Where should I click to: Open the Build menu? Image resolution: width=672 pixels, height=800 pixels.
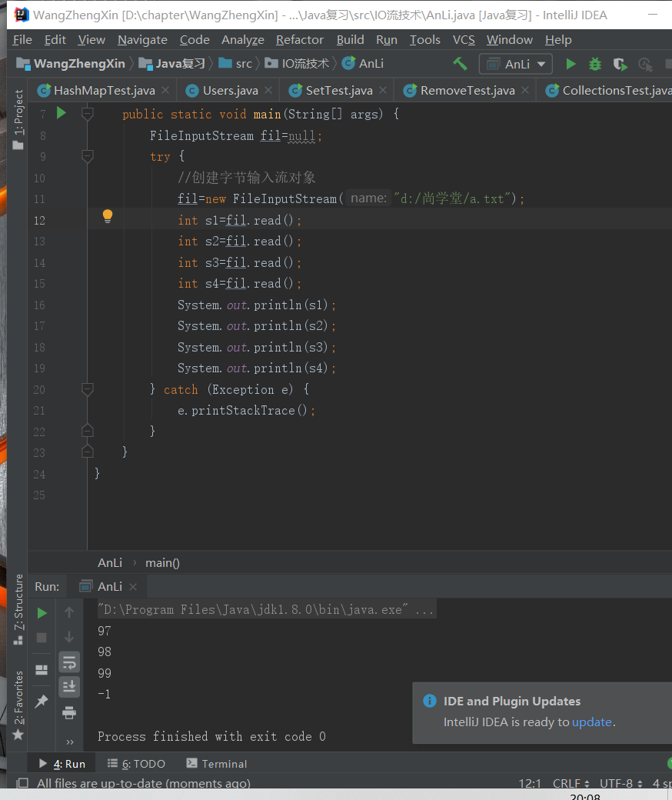click(351, 40)
